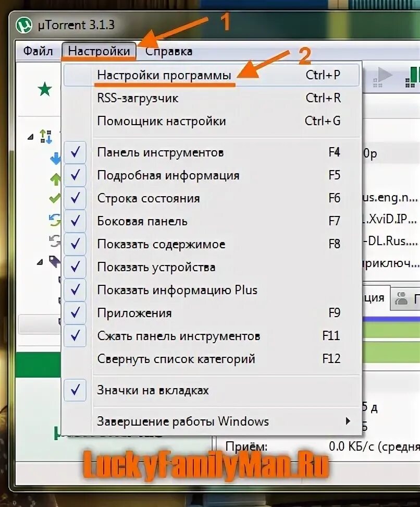Toggle Показать устройства option

[x=211, y=267]
